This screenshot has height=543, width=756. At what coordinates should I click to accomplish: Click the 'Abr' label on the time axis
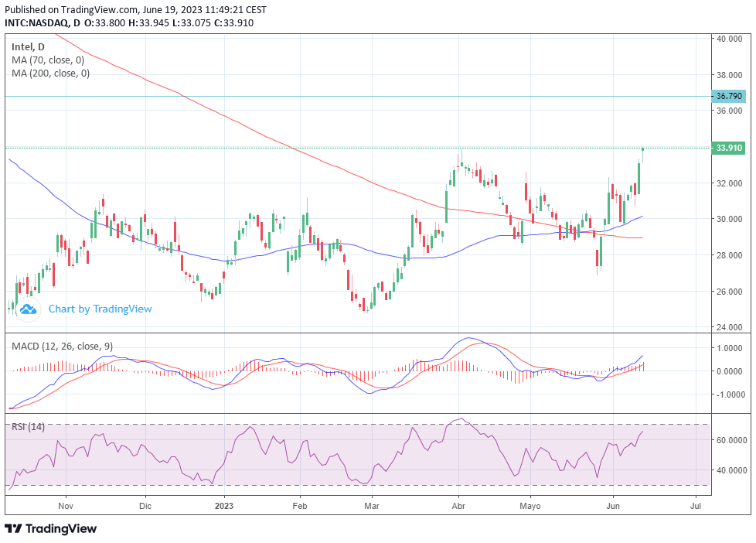coord(458,506)
